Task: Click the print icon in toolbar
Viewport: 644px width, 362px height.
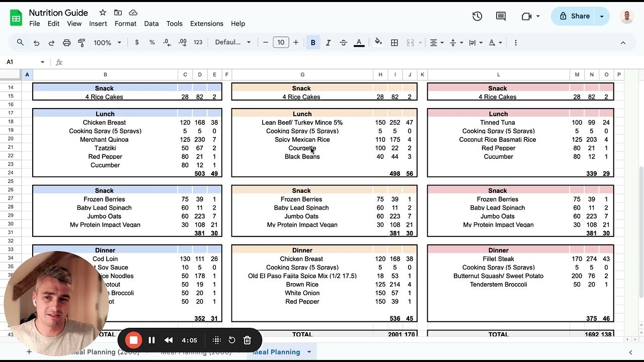Action: [x=66, y=43]
